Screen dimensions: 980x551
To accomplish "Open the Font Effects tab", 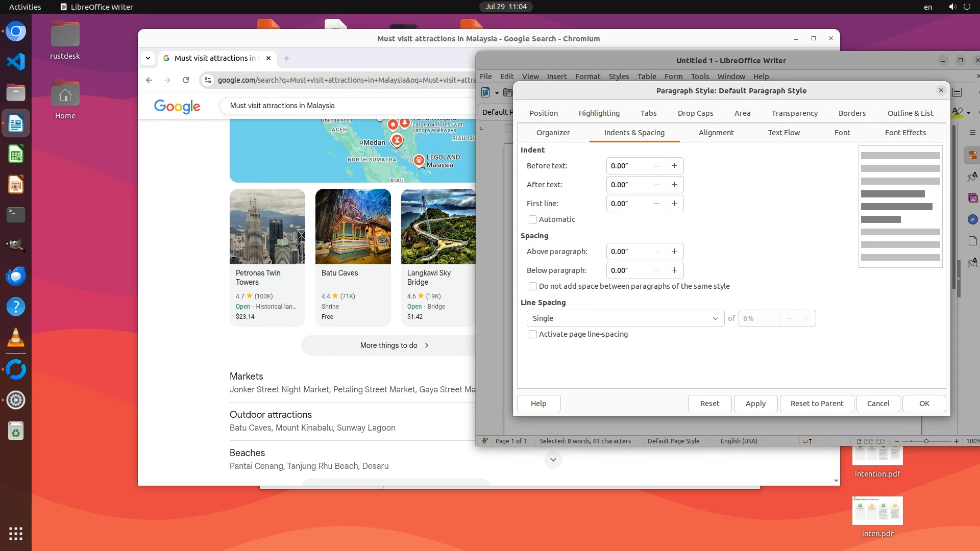I will click(x=905, y=133).
